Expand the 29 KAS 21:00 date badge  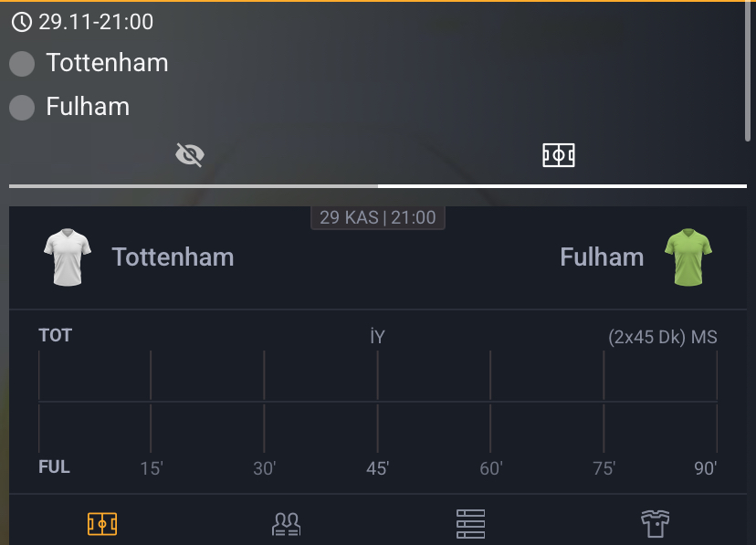[x=377, y=216]
